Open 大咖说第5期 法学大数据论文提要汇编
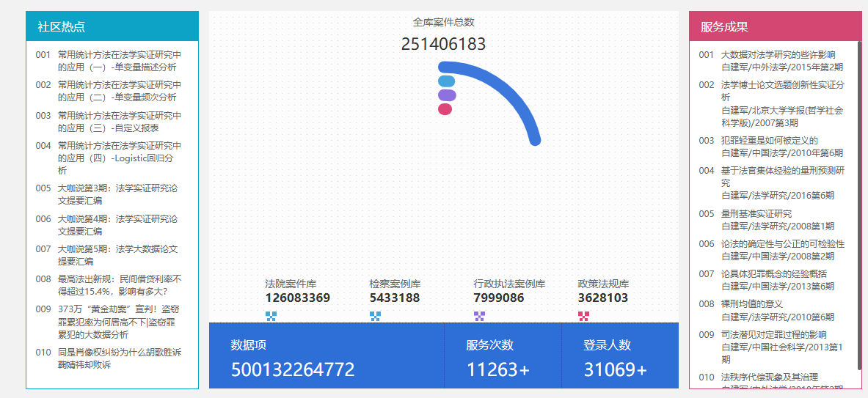This screenshot has height=398, width=868. tap(117, 255)
